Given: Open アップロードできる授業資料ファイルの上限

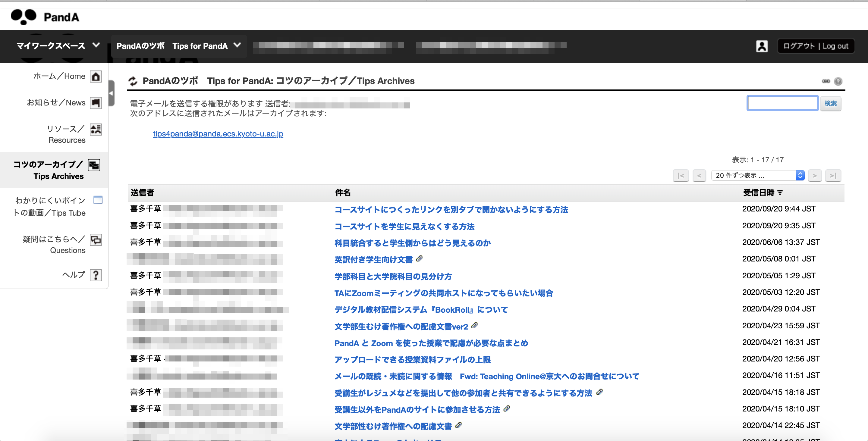Looking at the screenshot, I should point(412,360).
